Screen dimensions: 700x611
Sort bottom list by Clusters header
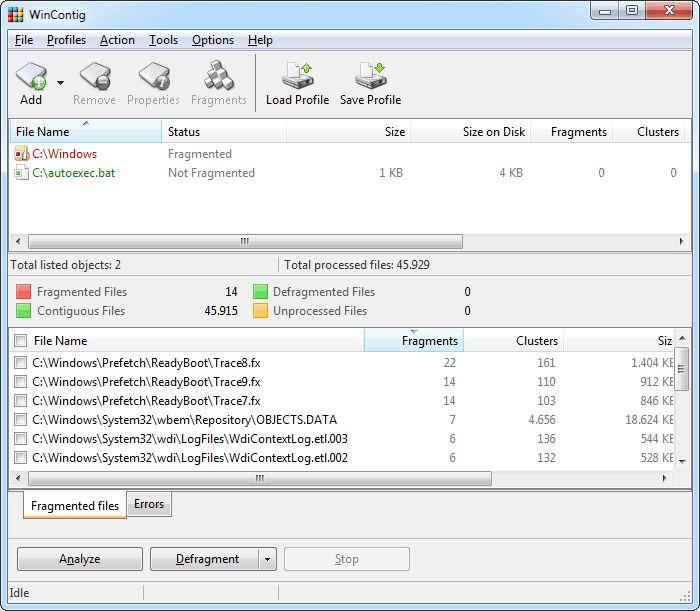tap(513, 341)
